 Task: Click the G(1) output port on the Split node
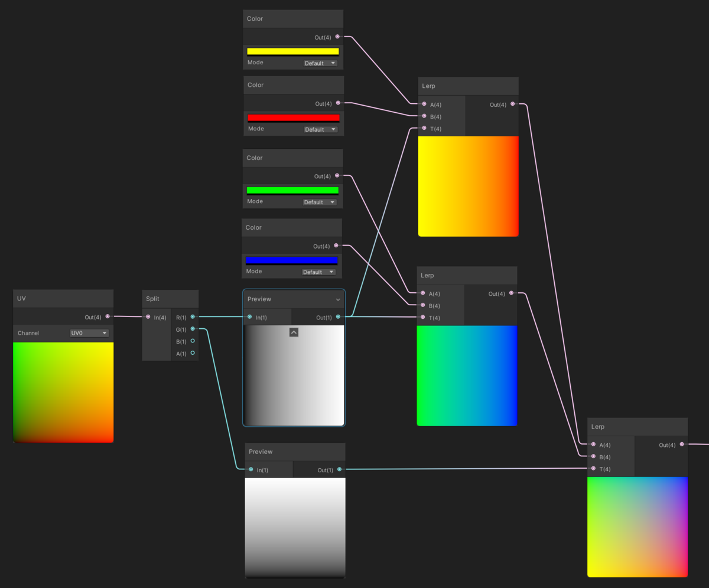193,329
